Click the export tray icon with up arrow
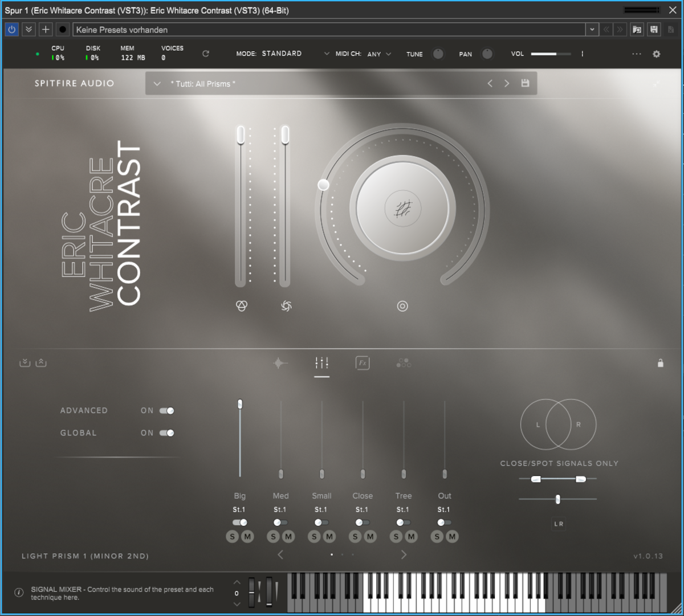 41,362
